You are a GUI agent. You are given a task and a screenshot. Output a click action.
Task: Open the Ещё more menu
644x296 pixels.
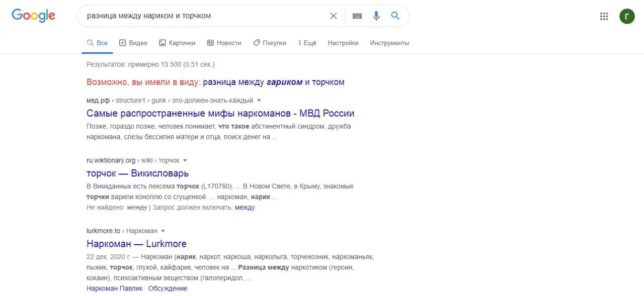click(x=307, y=43)
